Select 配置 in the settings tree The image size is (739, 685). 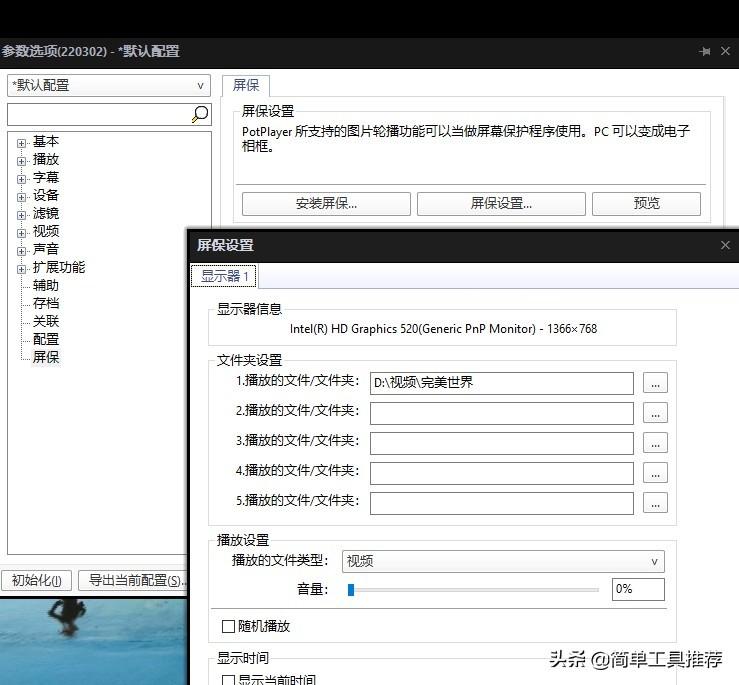point(46,339)
